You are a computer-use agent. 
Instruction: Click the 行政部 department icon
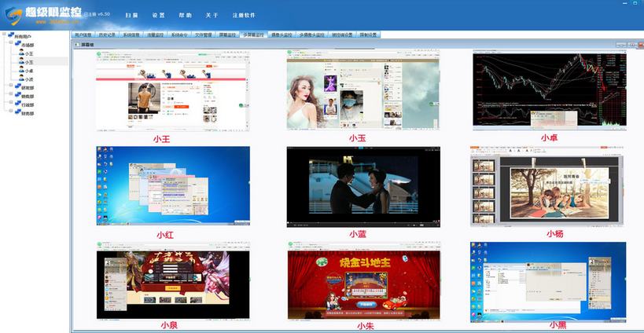pos(18,104)
